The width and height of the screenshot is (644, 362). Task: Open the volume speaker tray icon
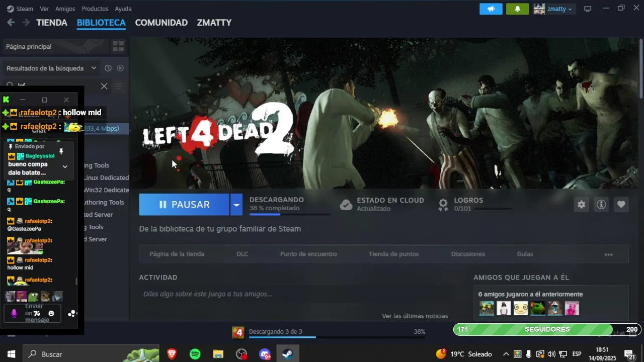(551, 354)
